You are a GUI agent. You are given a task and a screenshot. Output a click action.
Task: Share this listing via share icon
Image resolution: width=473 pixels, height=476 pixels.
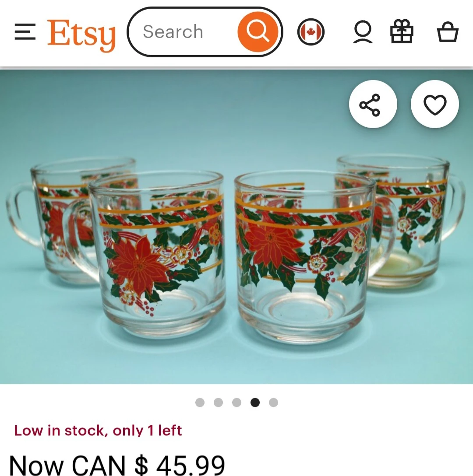click(x=373, y=104)
